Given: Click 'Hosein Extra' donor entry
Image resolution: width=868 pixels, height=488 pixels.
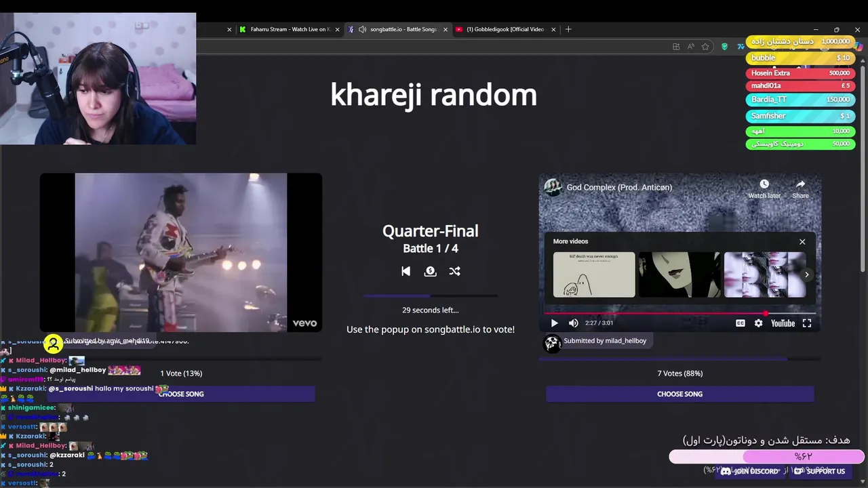Looking at the screenshot, I should click(x=800, y=73).
